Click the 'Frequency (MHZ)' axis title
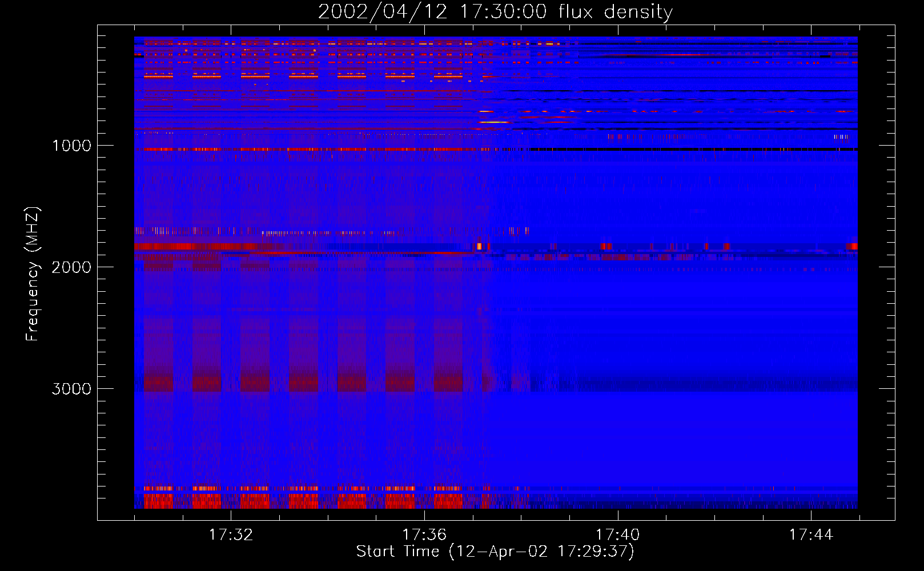 tap(33, 274)
